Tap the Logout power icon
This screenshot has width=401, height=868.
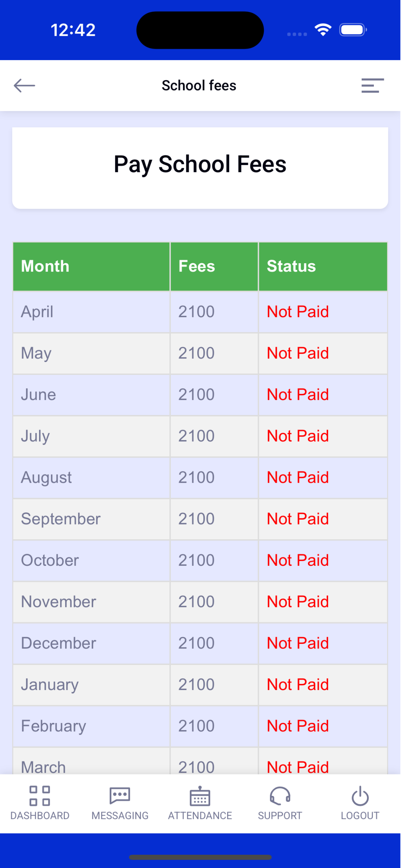(x=360, y=796)
